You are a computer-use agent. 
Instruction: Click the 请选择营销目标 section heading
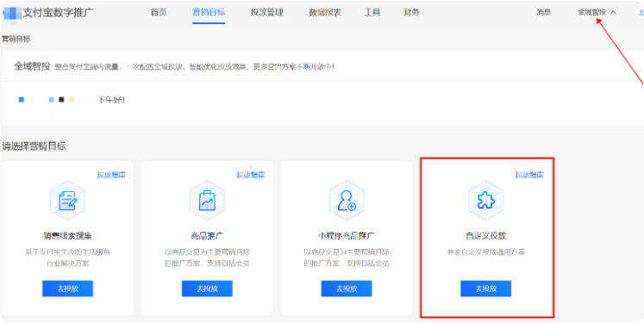[34, 146]
